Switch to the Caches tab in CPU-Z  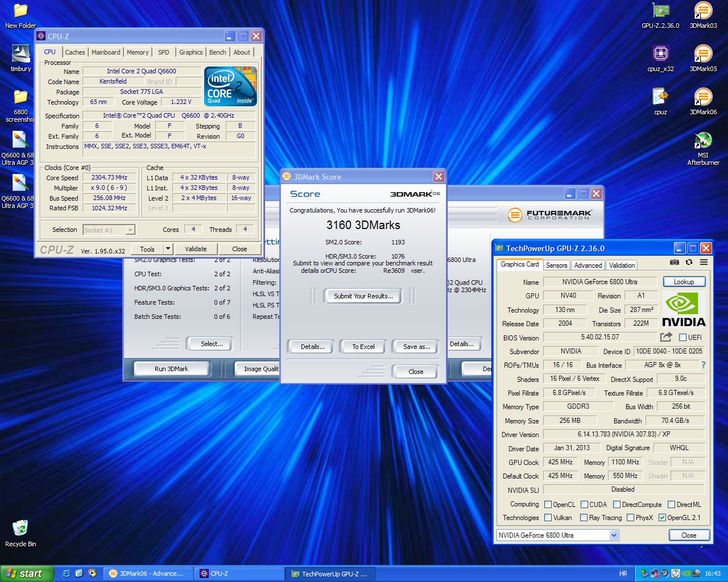click(75, 52)
